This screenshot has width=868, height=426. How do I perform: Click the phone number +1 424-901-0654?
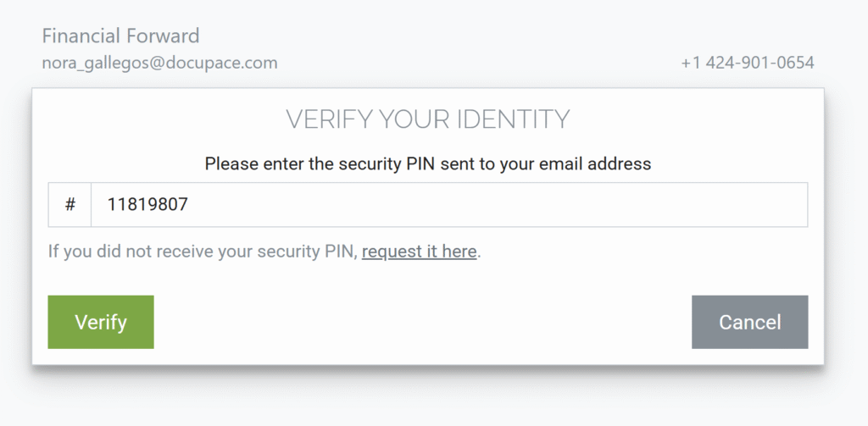point(747,63)
